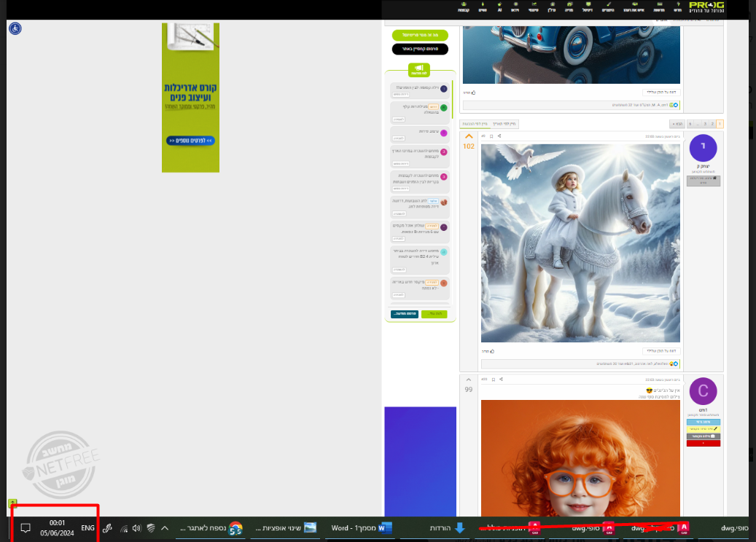This screenshot has height=542, width=756.
Task: Open the pen ink workspace tray icon
Action: [x=107, y=528]
